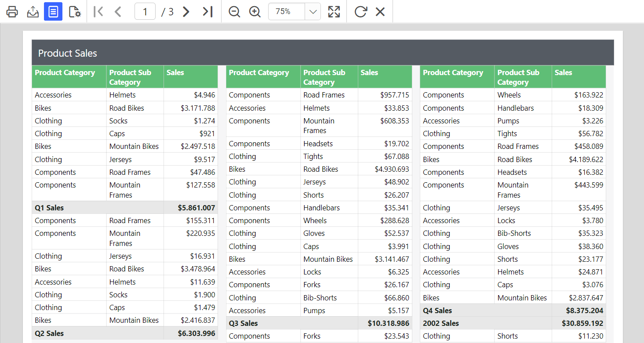Open the page setup settings
This screenshot has height=343, width=644.
click(74, 11)
